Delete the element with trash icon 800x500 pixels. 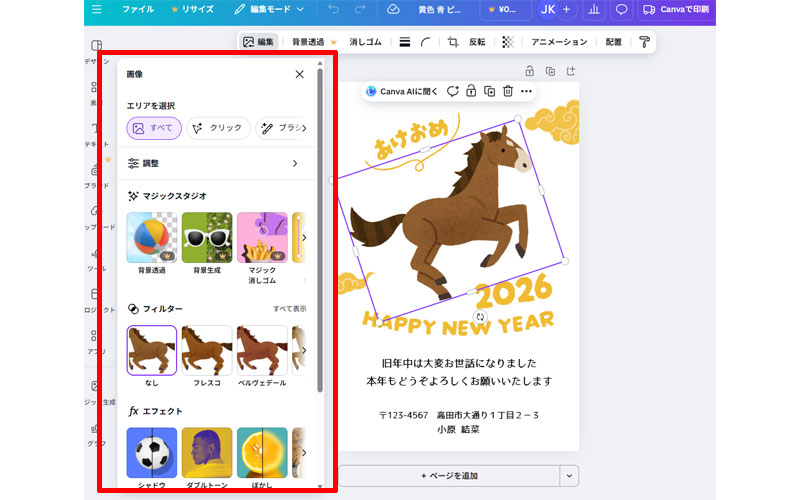(508, 91)
